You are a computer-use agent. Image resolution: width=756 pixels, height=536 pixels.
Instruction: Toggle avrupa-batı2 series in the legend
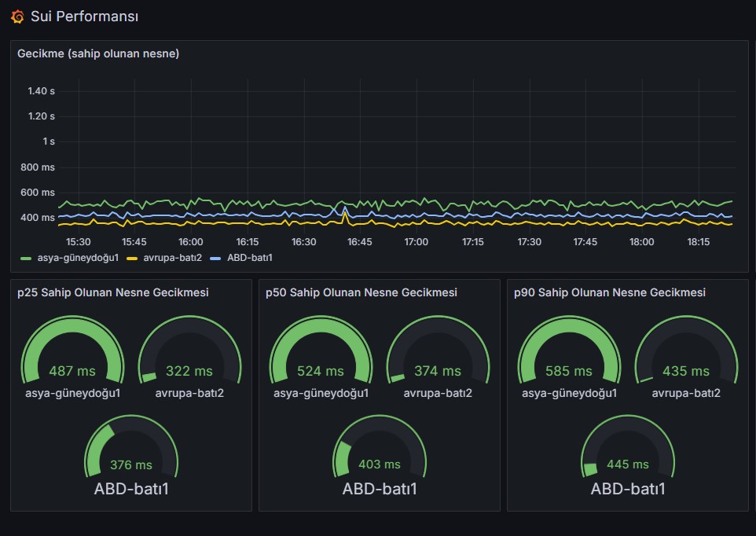click(x=172, y=258)
